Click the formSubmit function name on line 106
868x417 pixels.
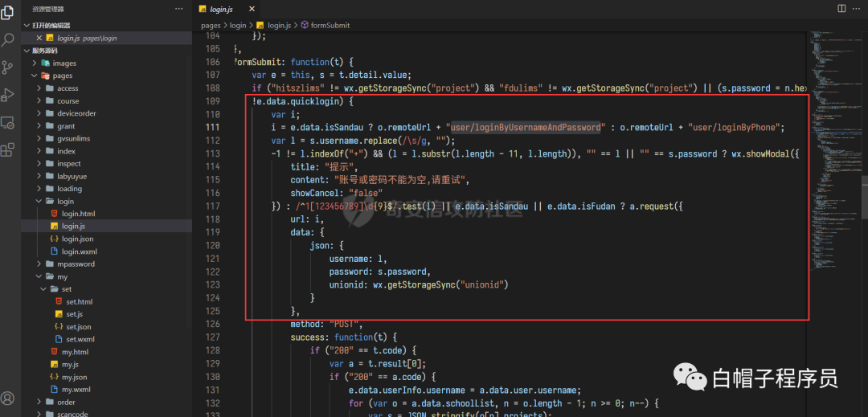pos(260,62)
